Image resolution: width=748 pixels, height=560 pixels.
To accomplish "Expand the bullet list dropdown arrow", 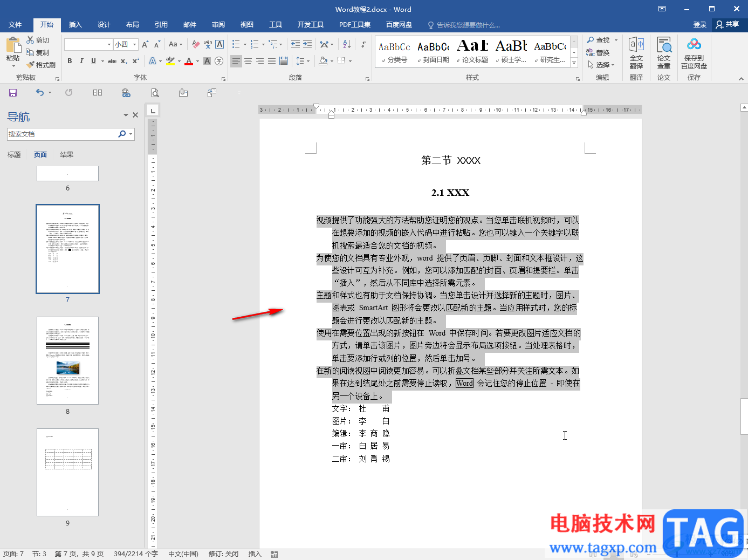I will click(x=245, y=44).
